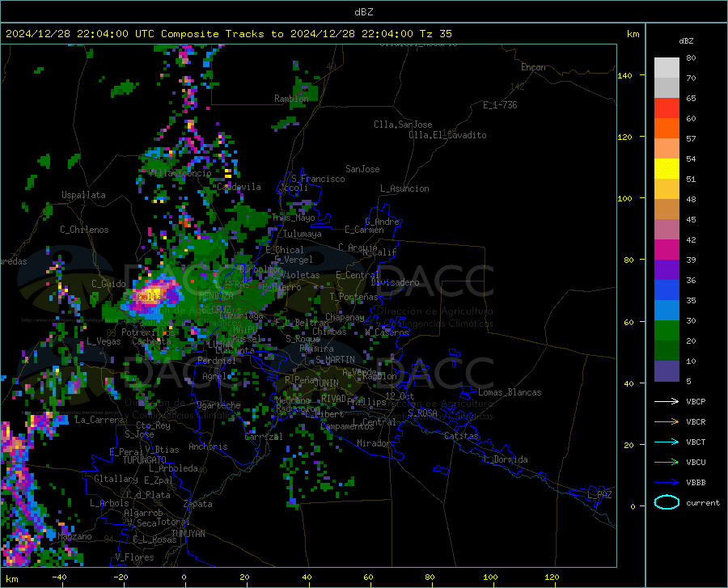Click the E_1-736 place label
The height and width of the screenshot is (588, 728).
500,105
